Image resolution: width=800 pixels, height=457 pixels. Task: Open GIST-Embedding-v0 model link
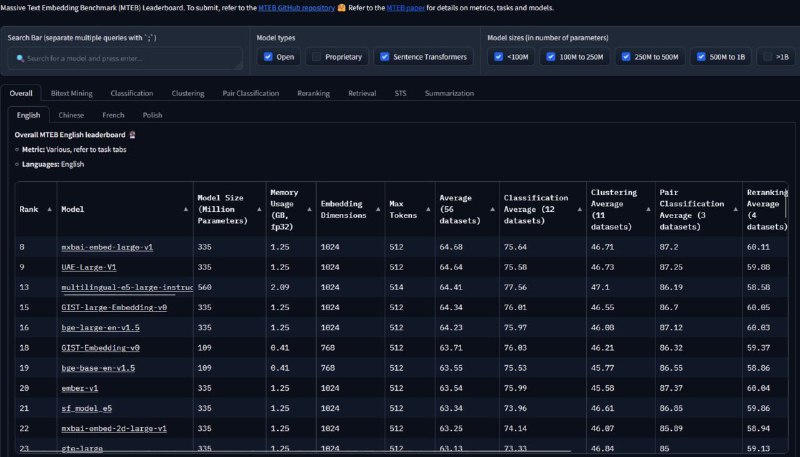click(x=101, y=348)
